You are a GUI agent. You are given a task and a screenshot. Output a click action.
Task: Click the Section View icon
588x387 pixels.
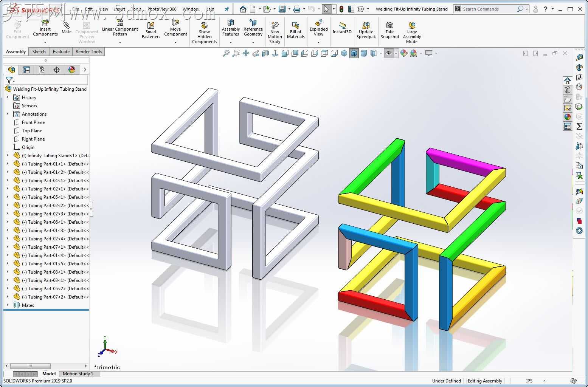click(265, 53)
